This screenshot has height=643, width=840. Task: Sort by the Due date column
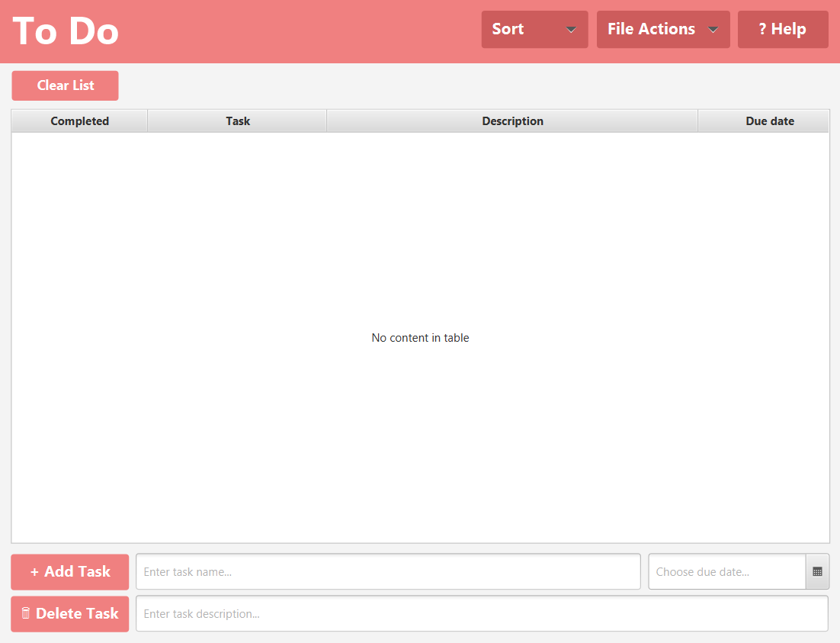coord(770,121)
